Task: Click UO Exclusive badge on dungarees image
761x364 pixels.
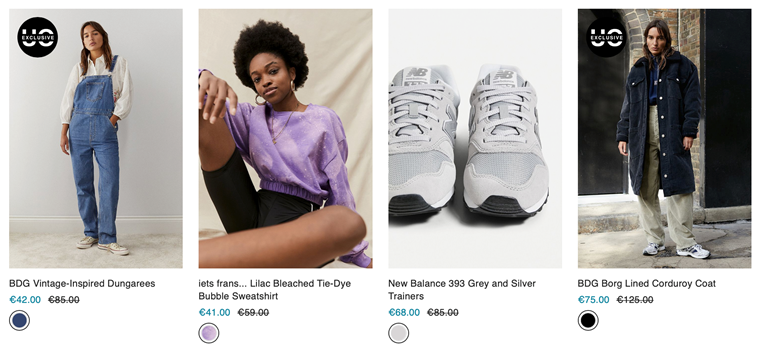Action: tap(38, 37)
